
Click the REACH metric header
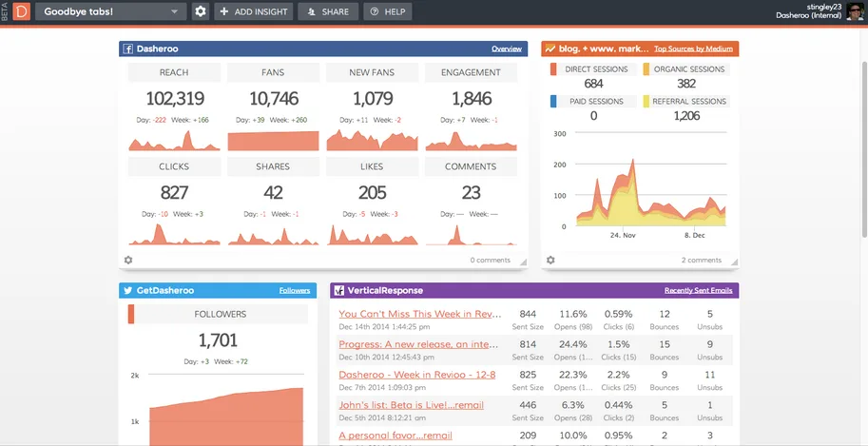(174, 72)
